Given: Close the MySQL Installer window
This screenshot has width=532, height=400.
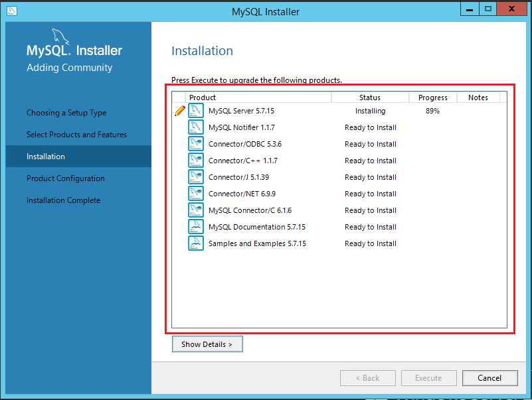Looking at the screenshot, I should coord(511,9).
